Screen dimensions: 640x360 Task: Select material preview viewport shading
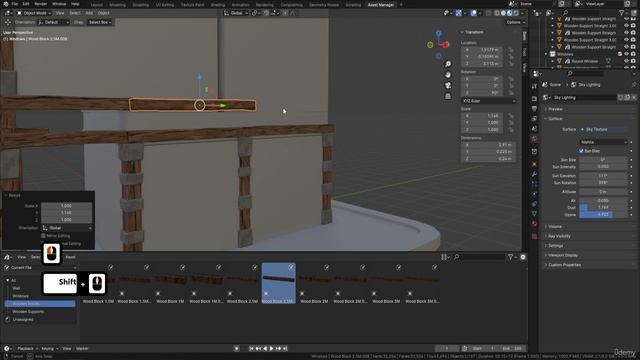click(x=510, y=13)
